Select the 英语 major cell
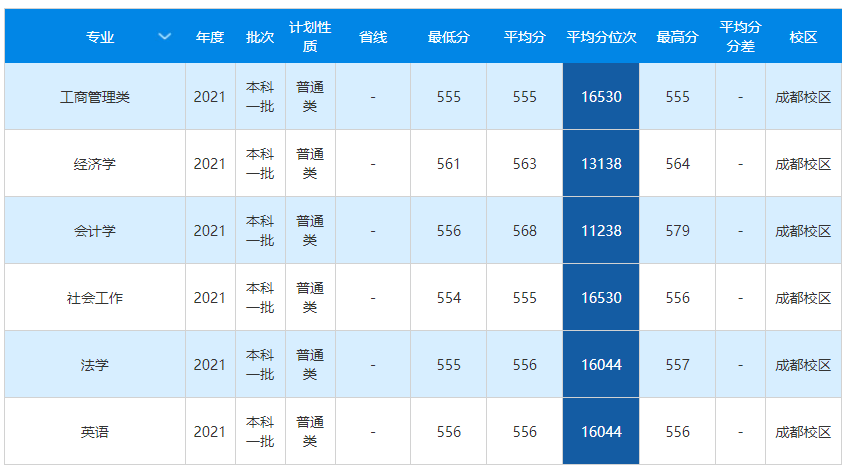This screenshot has width=850, height=472. click(x=95, y=432)
